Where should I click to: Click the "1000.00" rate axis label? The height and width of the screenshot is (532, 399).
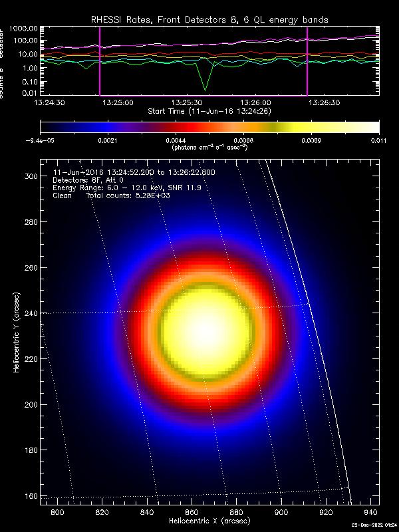pos(23,29)
